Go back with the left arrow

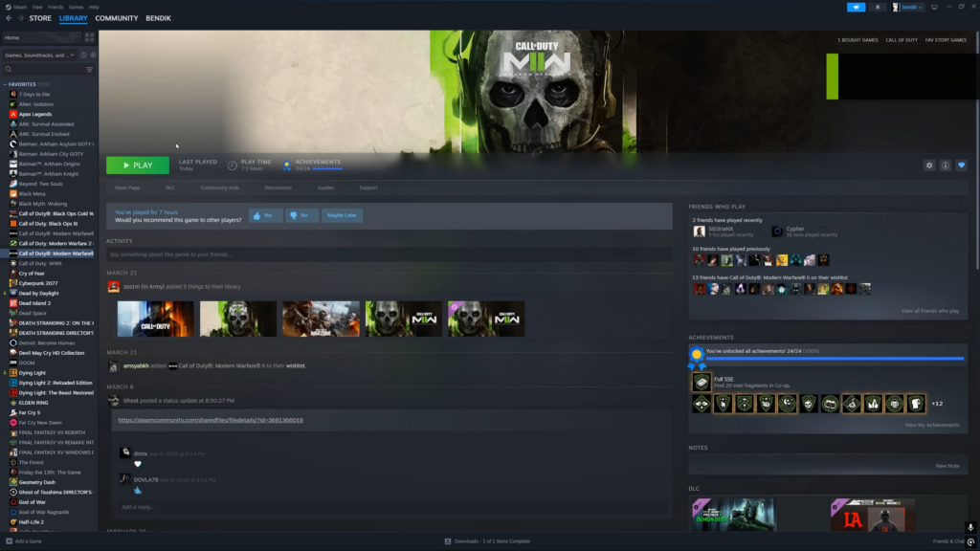[9, 18]
